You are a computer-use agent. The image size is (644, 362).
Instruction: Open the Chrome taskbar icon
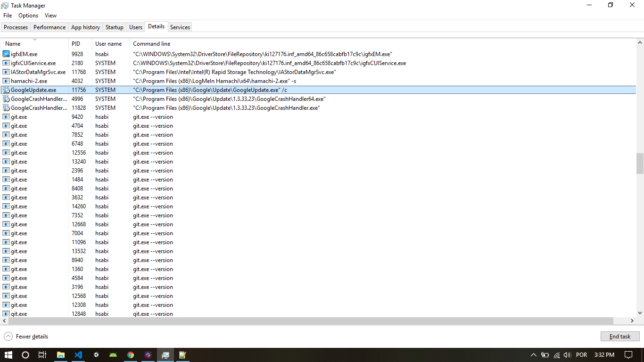tap(131, 355)
